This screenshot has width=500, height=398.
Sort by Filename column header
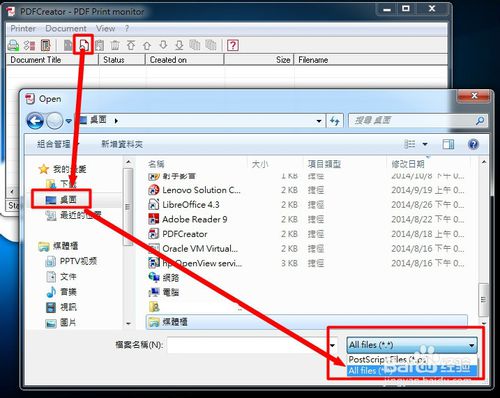tap(371, 60)
